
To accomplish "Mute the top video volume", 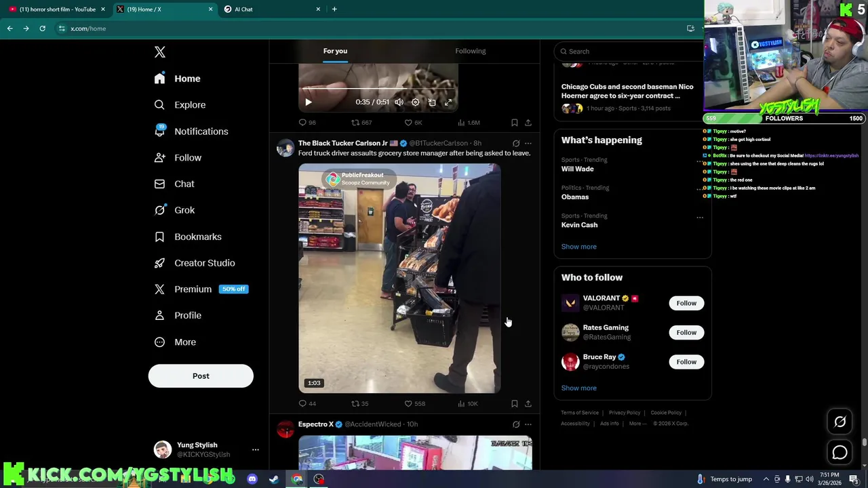I will tap(399, 102).
